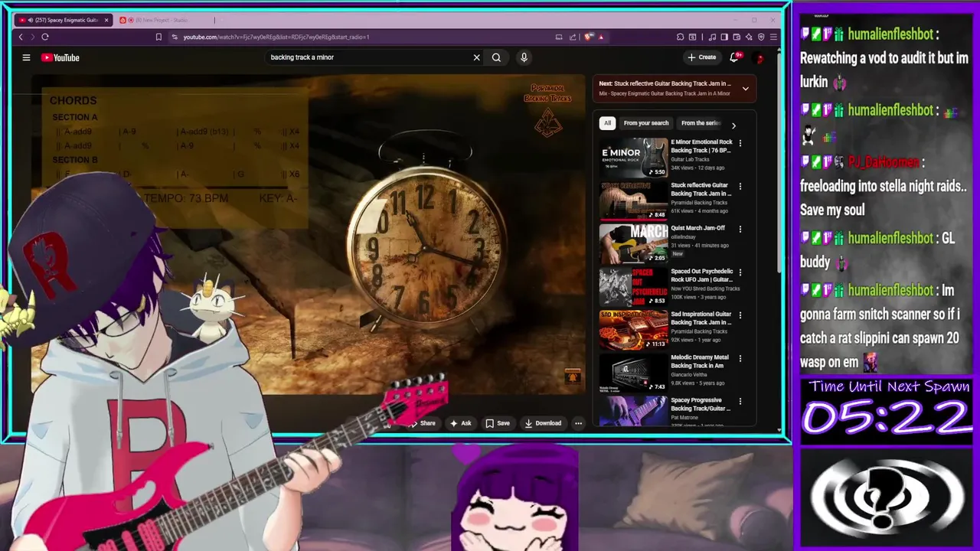Run search with the magnifier icon
980x551 pixels.
(x=496, y=57)
